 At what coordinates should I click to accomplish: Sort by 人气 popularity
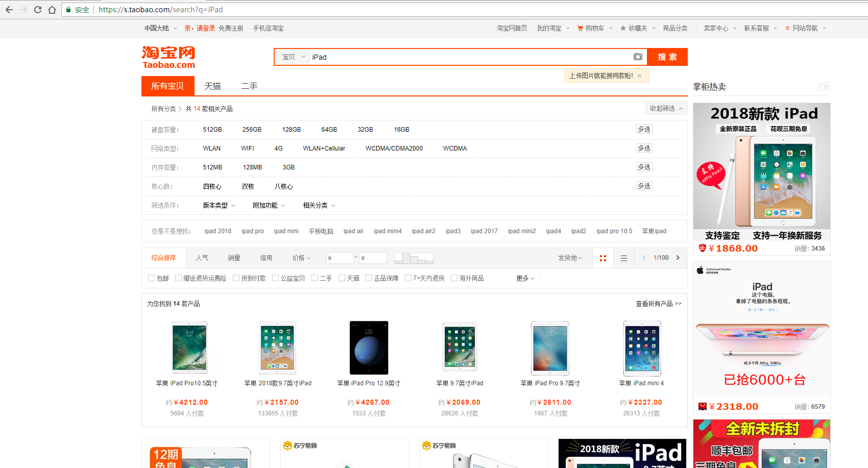(202, 258)
